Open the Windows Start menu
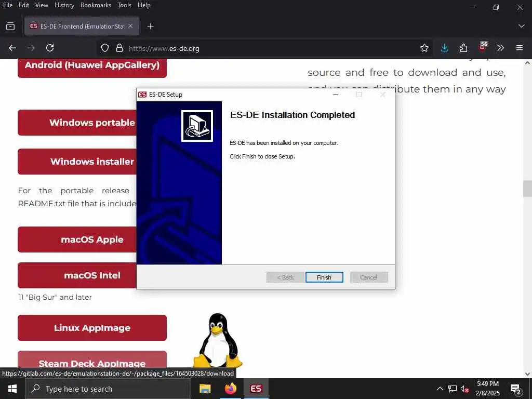The image size is (532, 399). point(12,389)
